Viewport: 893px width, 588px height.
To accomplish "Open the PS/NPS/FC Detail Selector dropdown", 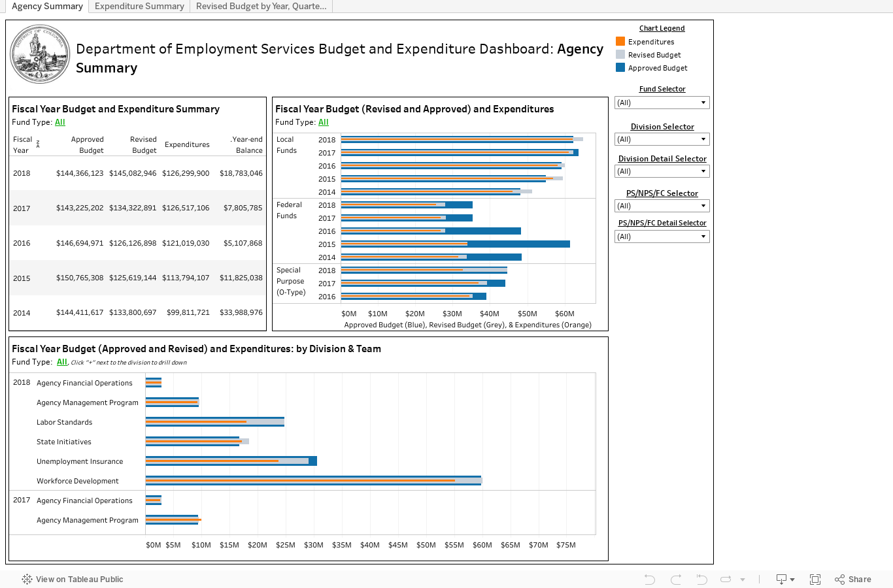I will (x=662, y=237).
